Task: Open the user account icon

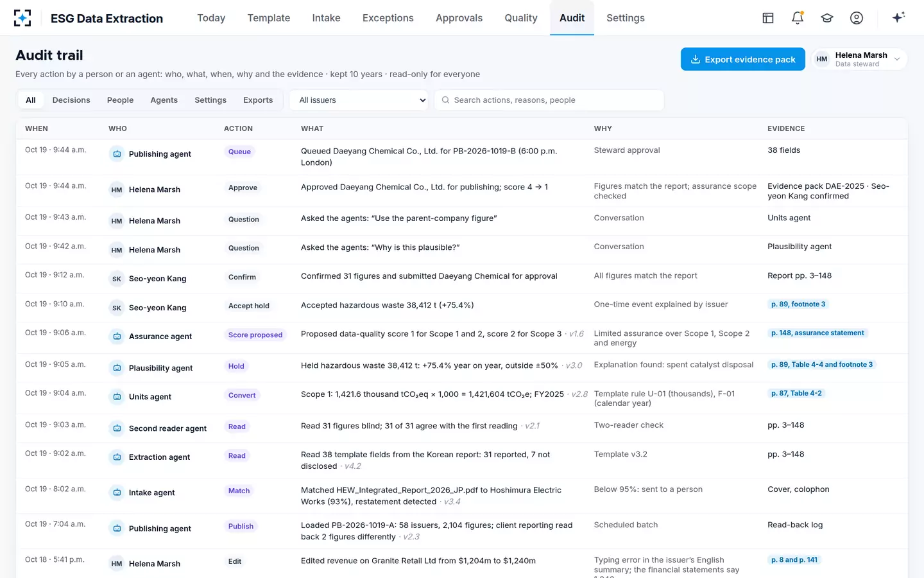Action: pyautogui.click(x=857, y=18)
